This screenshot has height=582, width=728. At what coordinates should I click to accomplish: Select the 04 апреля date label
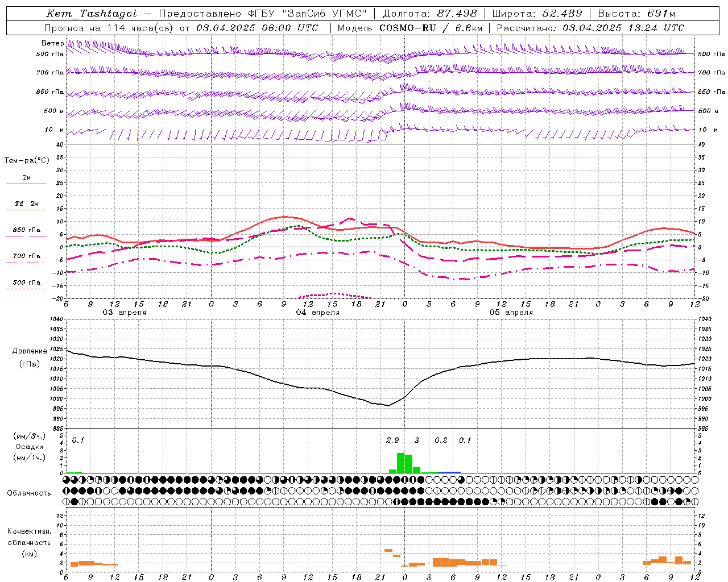[x=317, y=313]
